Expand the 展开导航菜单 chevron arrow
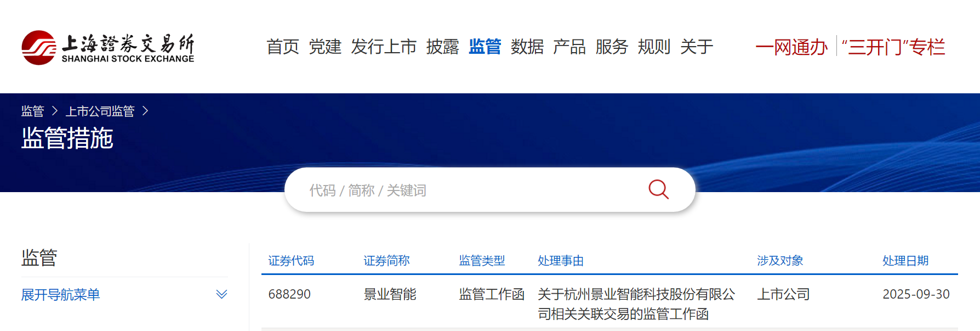The height and width of the screenshot is (331, 980). coord(221,294)
